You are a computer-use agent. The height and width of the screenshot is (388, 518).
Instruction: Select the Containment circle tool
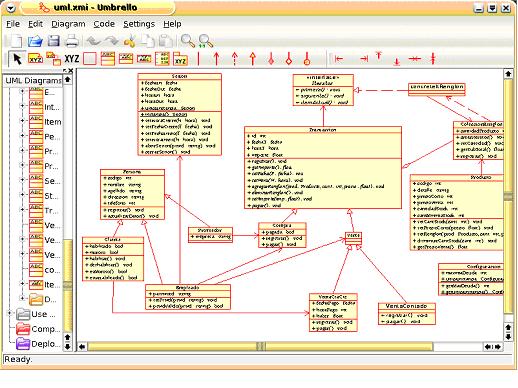[307, 59]
